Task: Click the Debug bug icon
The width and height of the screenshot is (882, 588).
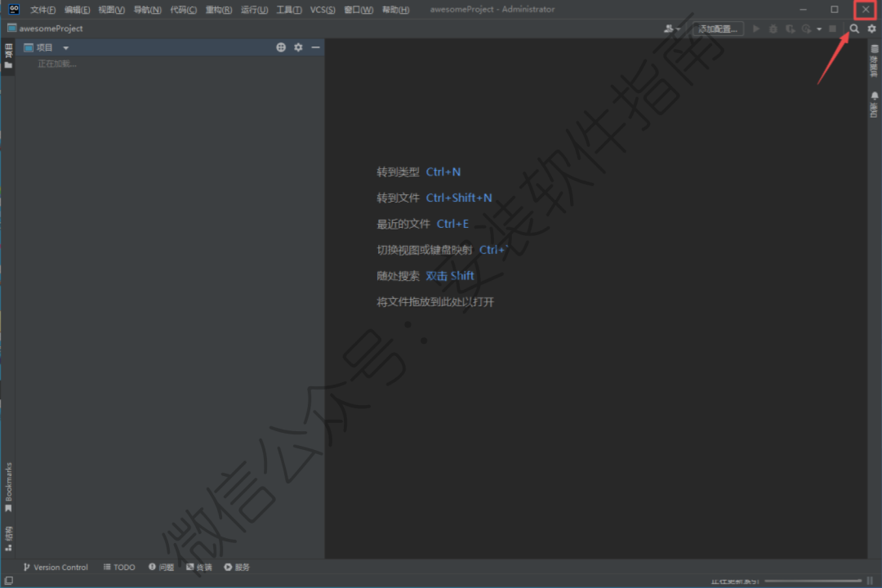Action: pyautogui.click(x=773, y=29)
